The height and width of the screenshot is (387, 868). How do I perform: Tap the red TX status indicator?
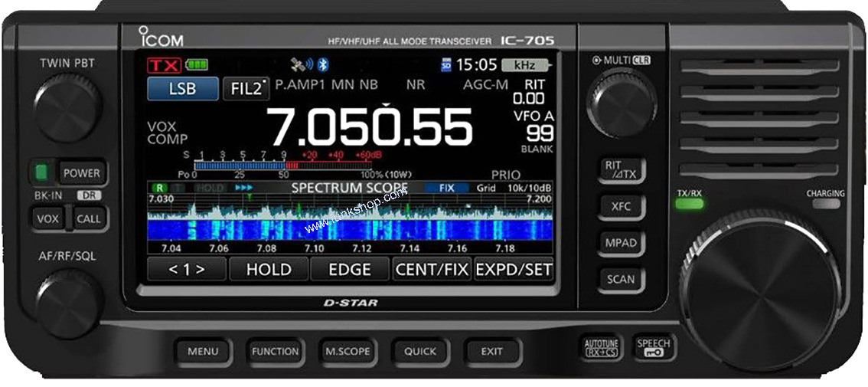click(165, 65)
